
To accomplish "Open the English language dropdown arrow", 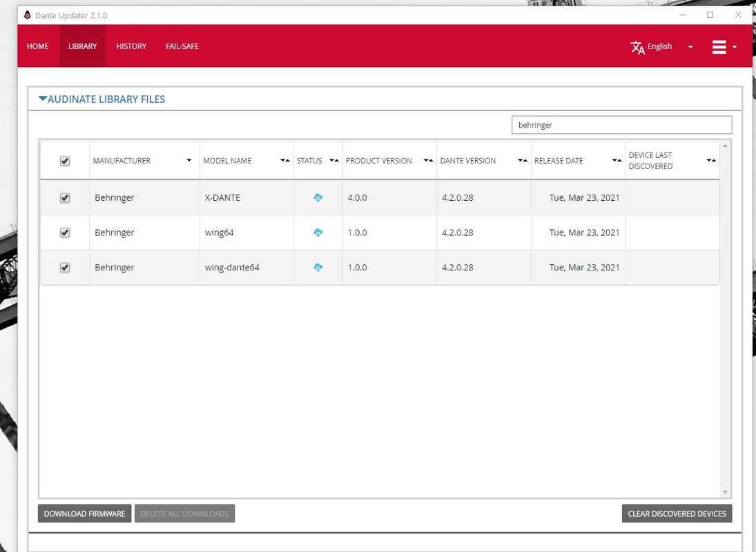I will click(x=690, y=47).
